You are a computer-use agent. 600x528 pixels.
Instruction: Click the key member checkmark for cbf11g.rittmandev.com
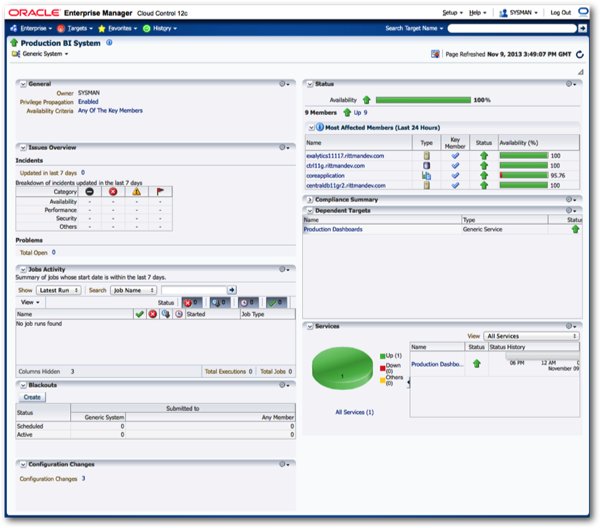[x=455, y=166]
